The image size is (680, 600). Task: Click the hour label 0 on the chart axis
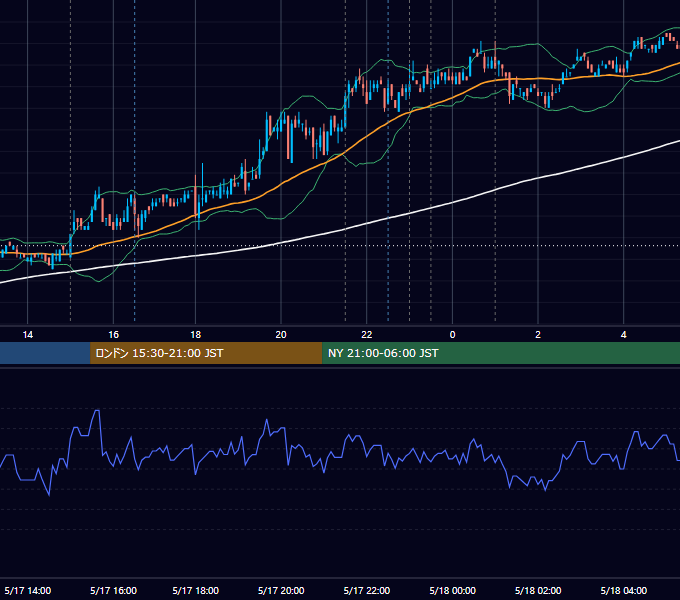point(452,335)
